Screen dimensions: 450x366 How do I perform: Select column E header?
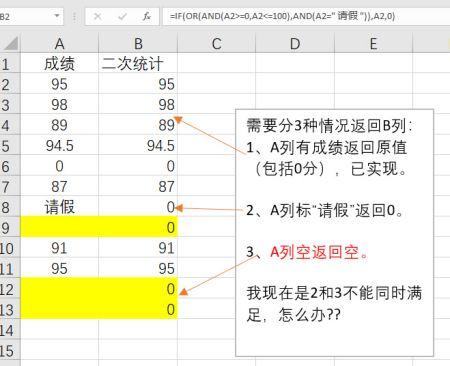373,43
